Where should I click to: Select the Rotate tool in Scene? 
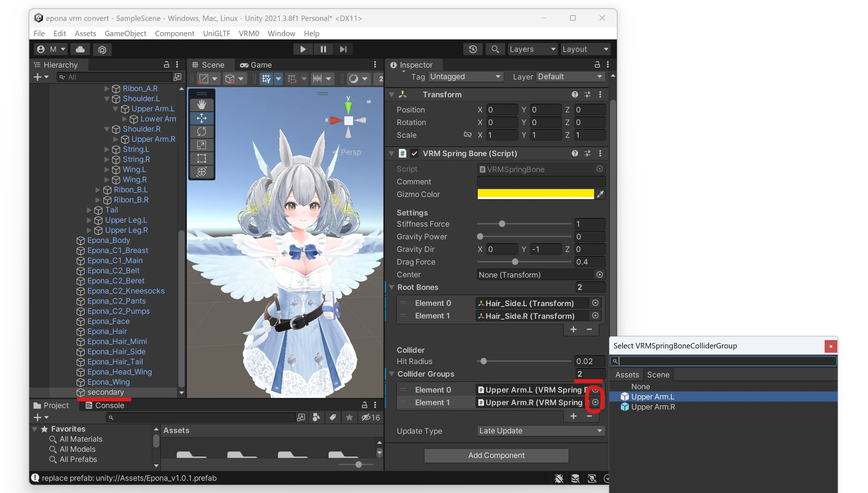pyautogui.click(x=202, y=132)
